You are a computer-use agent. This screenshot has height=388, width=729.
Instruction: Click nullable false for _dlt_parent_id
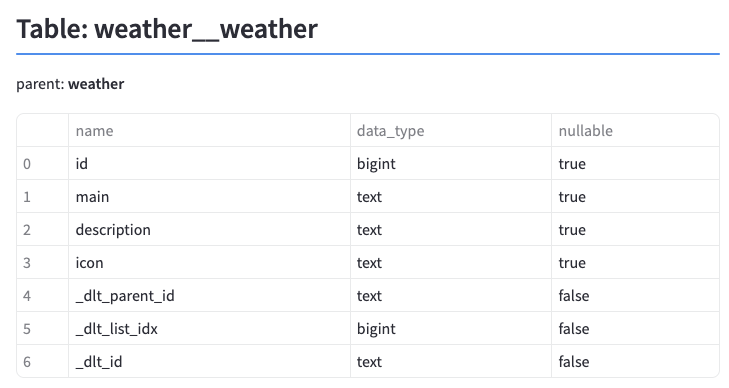tap(635, 296)
